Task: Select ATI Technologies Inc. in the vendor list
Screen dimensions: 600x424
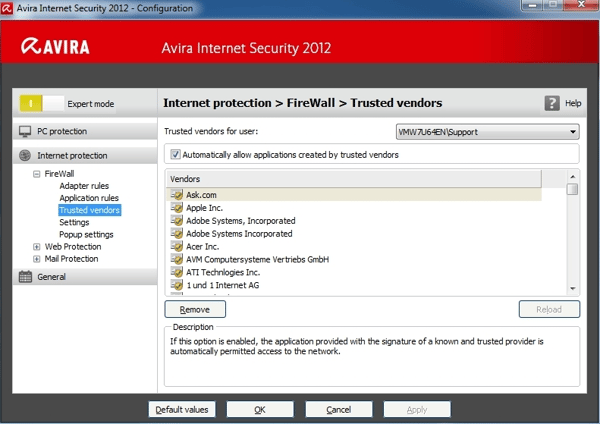Action: tap(223, 272)
